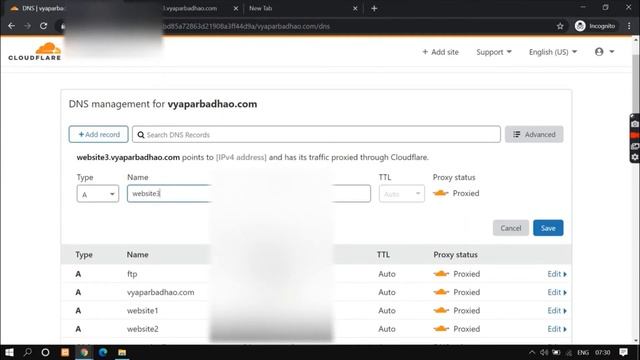Open the Windows Start menu
Screen dimensions: 640x360
click(x=9, y=352)
